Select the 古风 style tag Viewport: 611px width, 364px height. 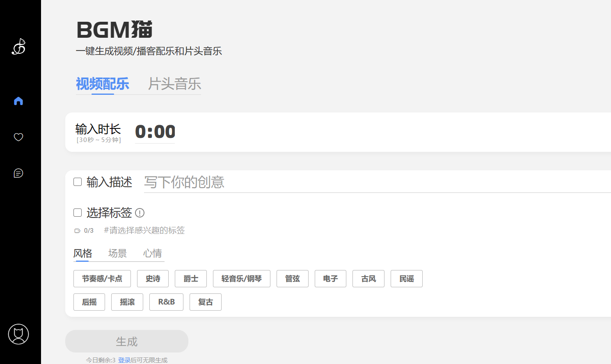(368, 279)
